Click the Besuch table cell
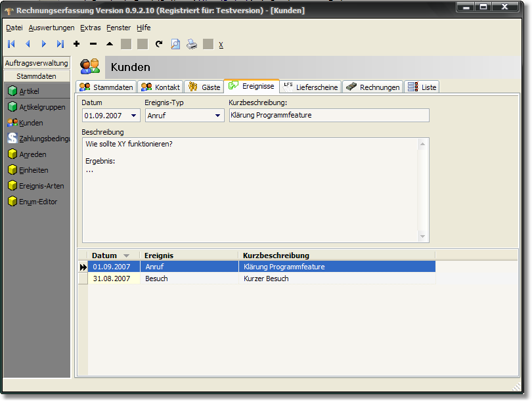Viewport: 532px width, 402px height. click(189, 279)
